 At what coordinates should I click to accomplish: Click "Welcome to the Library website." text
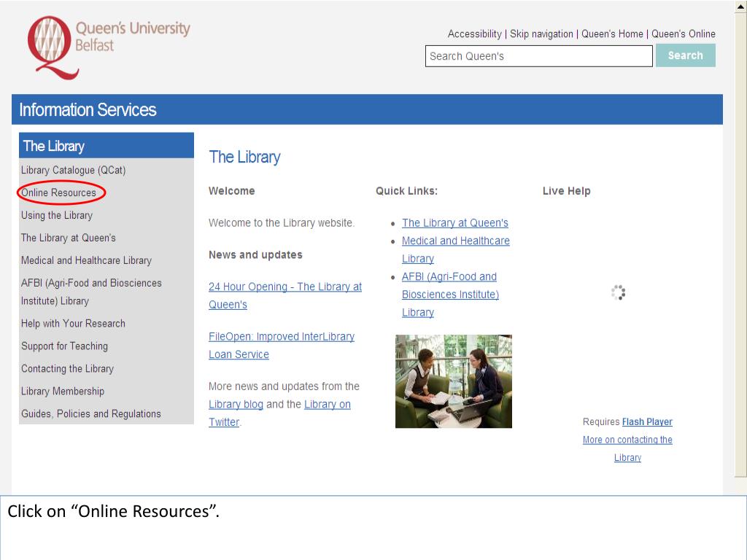coord(282,223)
